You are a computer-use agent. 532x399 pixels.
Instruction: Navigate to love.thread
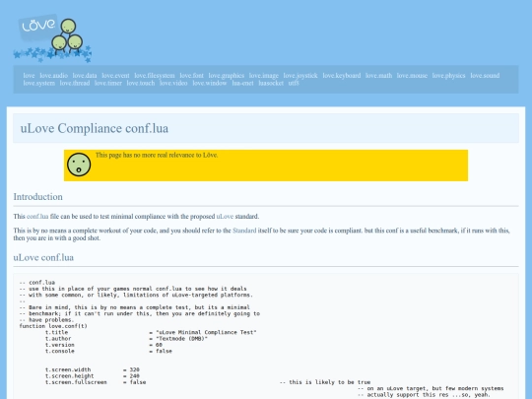coord(75,83)
